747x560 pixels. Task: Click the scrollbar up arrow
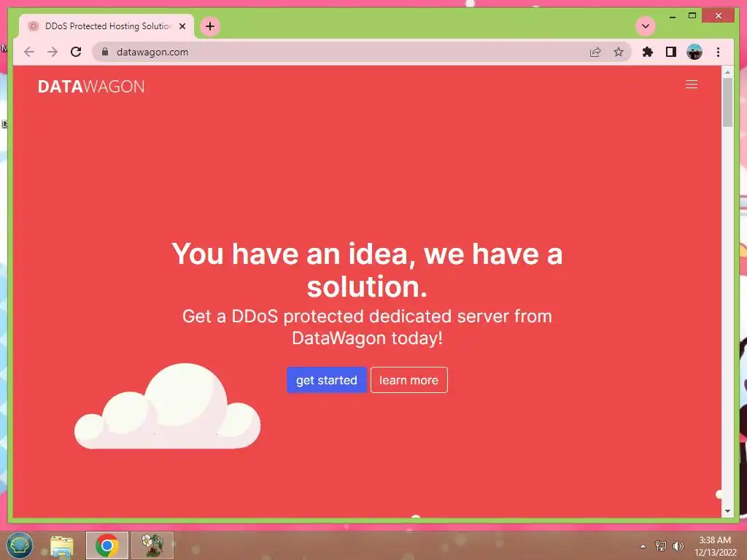click(x=727, y=72)
